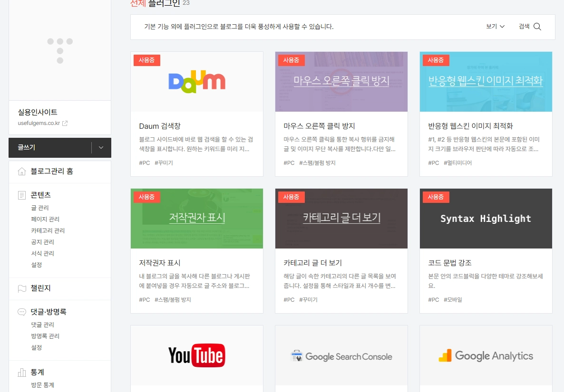Click #모바일 tag on 코드 문법 강조 card
Image resolution: width=564 pixels, height=392 pixels.
click(453, 300)
